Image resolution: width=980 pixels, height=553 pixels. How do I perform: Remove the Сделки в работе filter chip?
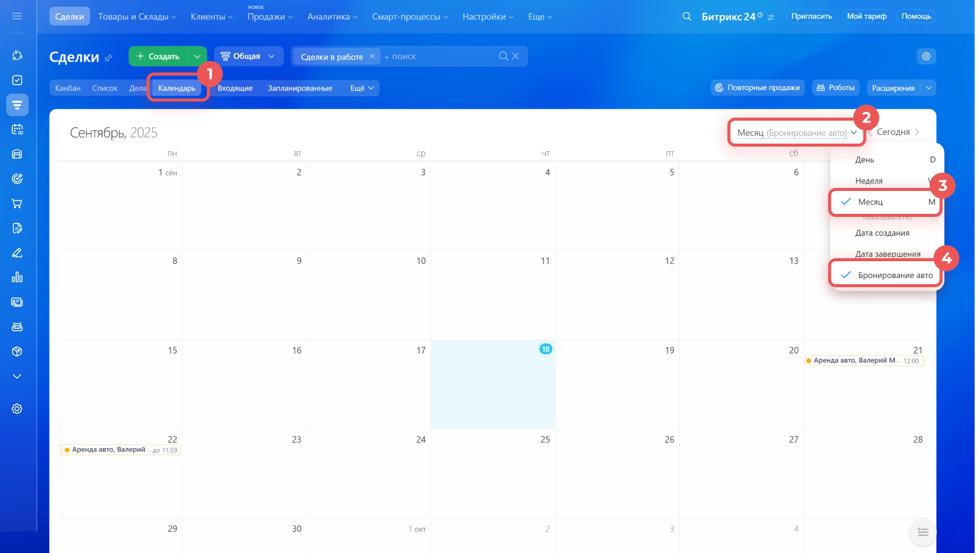pos(372,56)
